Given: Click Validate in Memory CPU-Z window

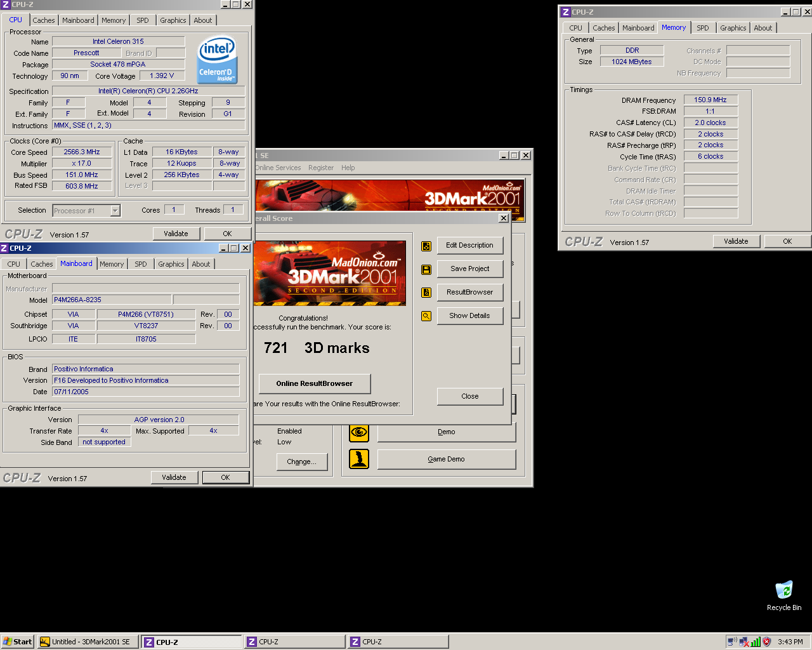Looking at the screenshot, I should (736, 241).
